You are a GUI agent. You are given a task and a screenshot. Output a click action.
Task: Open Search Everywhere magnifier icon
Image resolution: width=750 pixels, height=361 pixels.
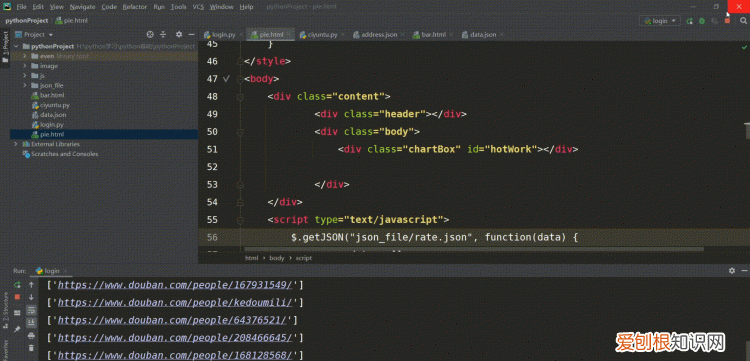point(743,21)
